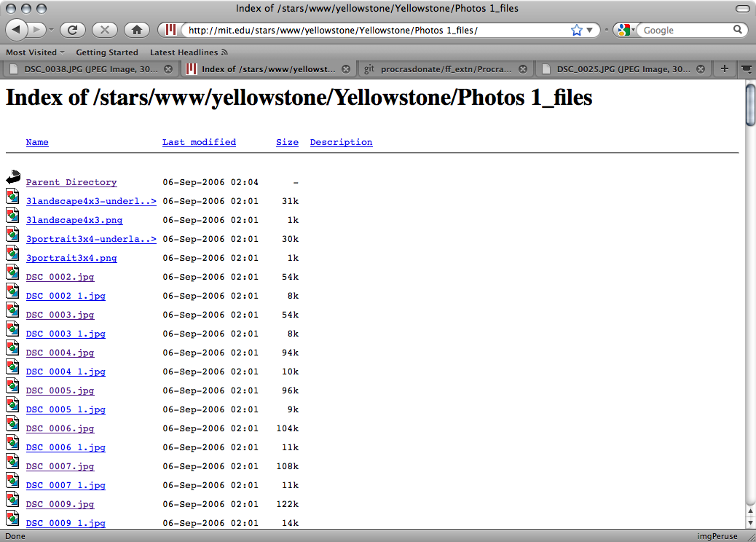The height and width of the screenshot is (542, 756).
Task: Click the image icon beside 3landscape4x3.png
Action: (12, 215)
